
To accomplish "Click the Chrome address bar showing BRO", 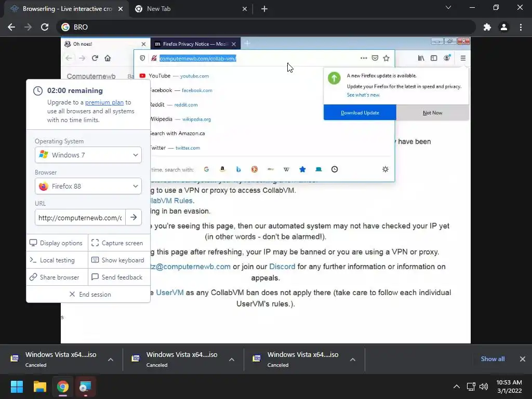I will pyautogui.click(x=267, y=27).
